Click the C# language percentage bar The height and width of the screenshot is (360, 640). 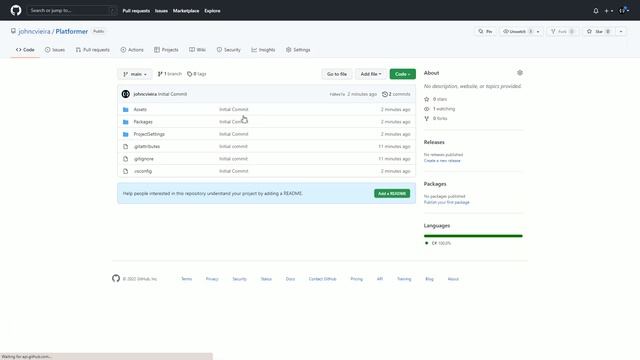tap(473, 236)
